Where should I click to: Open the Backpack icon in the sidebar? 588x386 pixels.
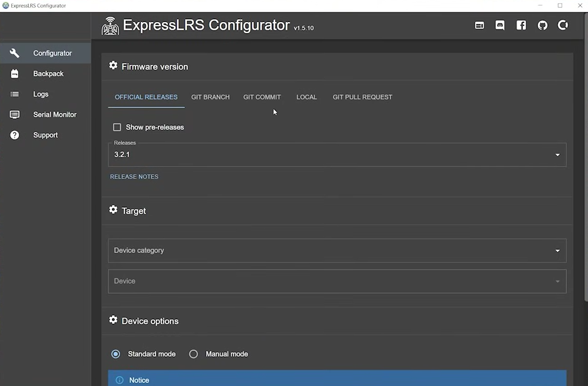tap(15, 74)
